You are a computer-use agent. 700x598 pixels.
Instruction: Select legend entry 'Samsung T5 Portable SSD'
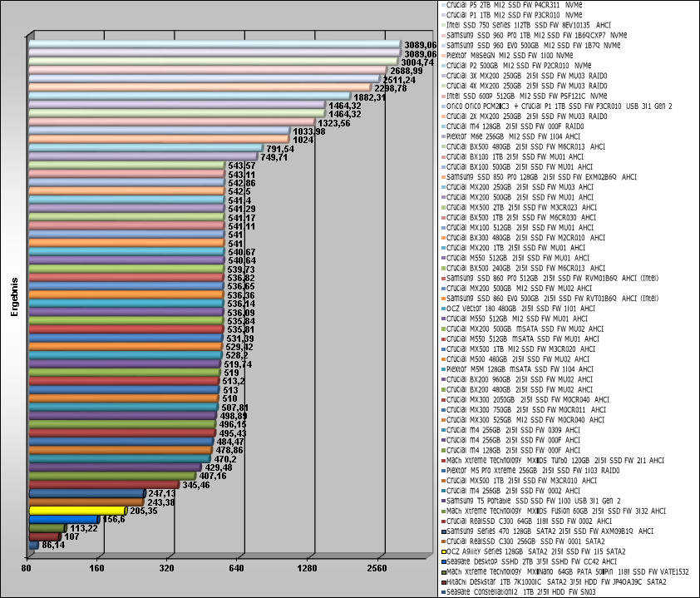533,501
